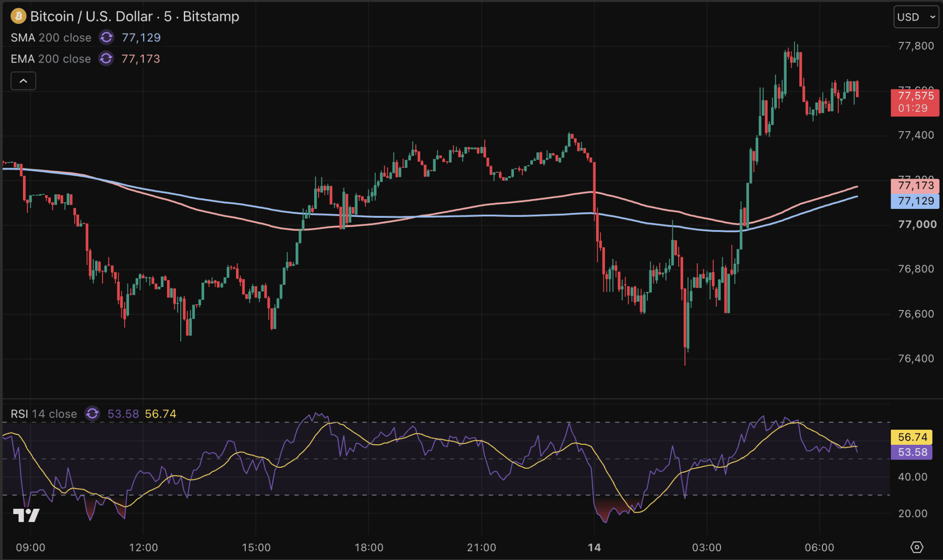Click the SMA legend value 77,129

tap(141, 38)
